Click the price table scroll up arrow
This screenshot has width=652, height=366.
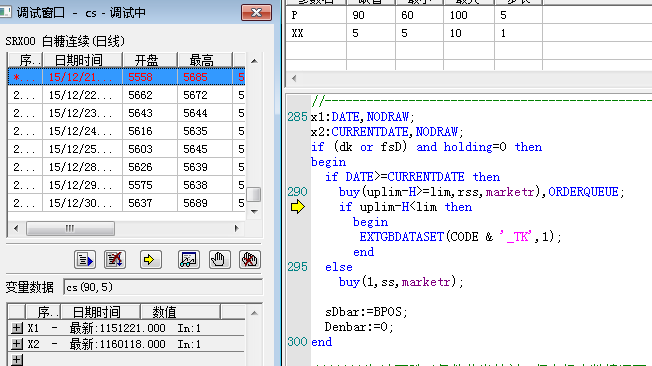coord(254,61)
